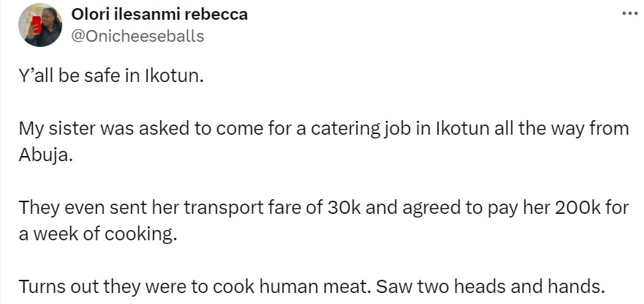The width and height of the screenshot is (644, 304).
Task: Click the "Y'all be safe in Ikotun." line
Action: [108, 76]
